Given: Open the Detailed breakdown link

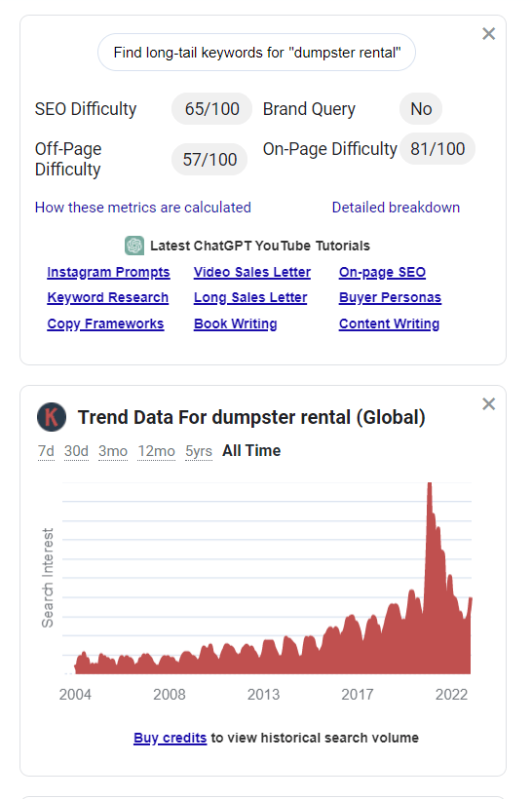Looking at the screenshot, I should pyautogui.click(x=396, y=208).
